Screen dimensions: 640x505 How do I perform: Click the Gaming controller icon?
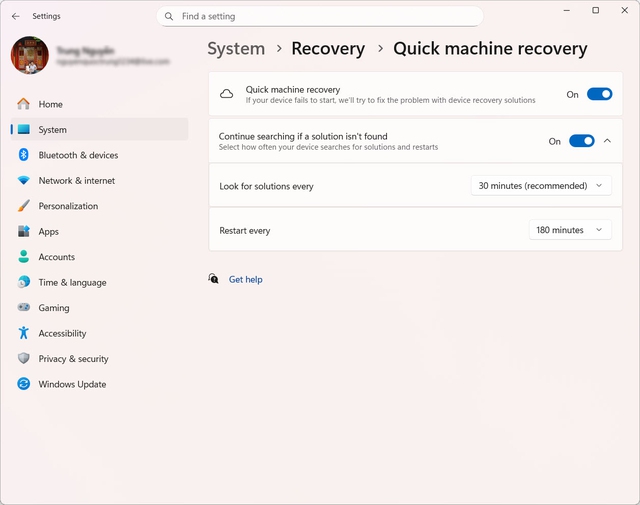coord(24,307)
